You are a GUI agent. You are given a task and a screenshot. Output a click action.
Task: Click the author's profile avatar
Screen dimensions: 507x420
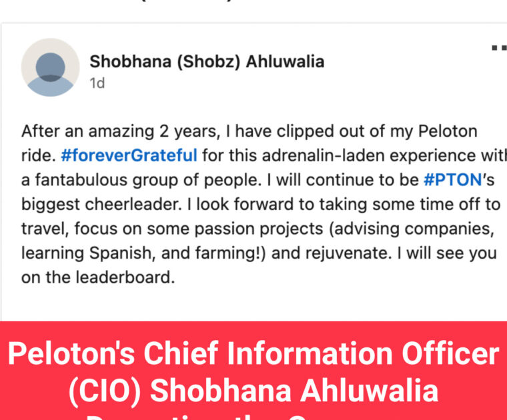tap(51, 67)
